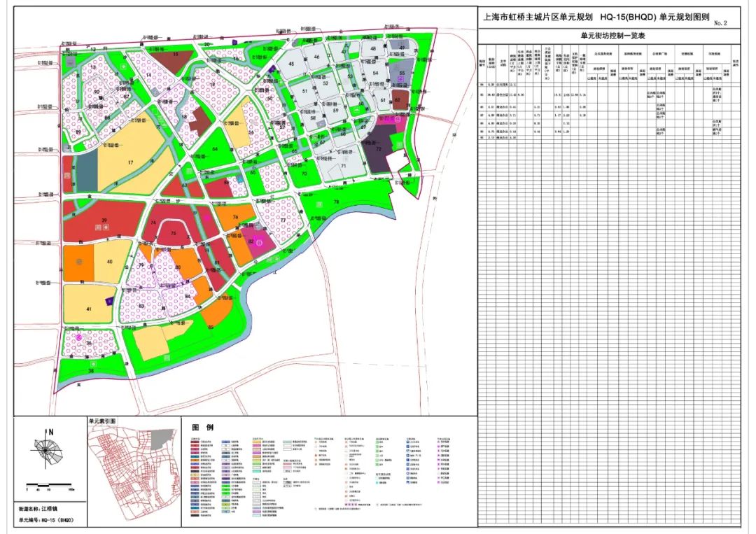Click the '单元街坊控制一览表' table title
The width and height of the screenshot is (756, 534).
(x=612, y=36)
